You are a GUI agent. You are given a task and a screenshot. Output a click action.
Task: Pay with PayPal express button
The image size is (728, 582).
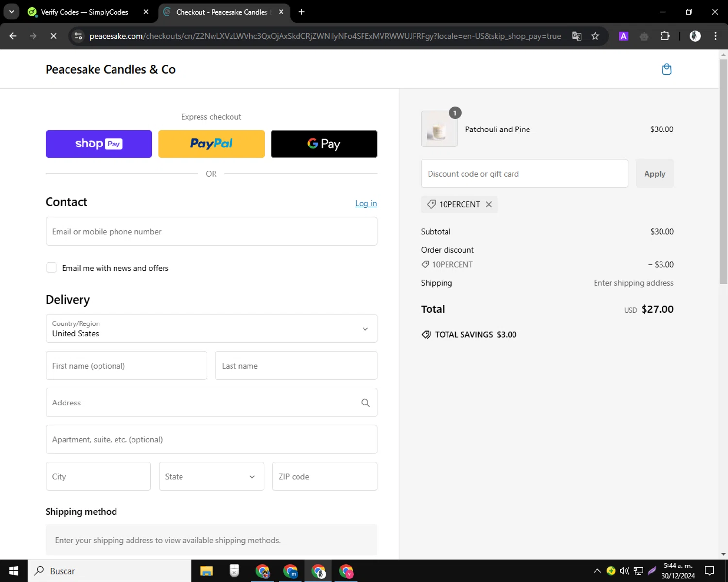coord(211,144)
